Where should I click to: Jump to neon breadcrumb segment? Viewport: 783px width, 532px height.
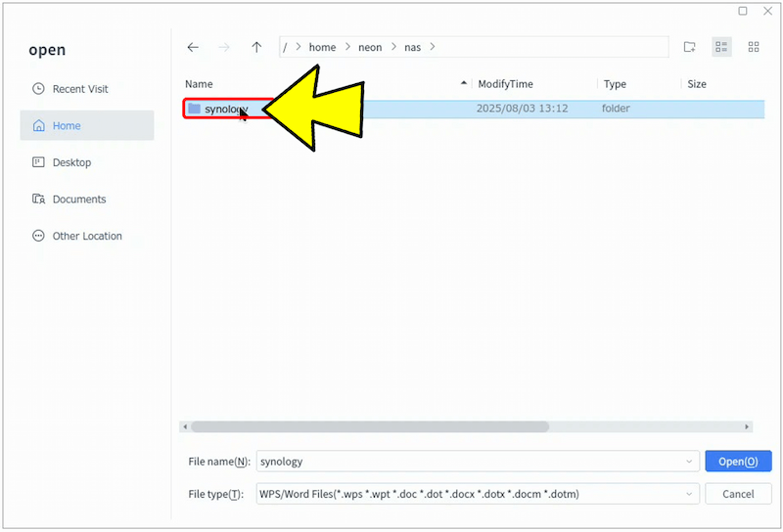click(370, 47)
